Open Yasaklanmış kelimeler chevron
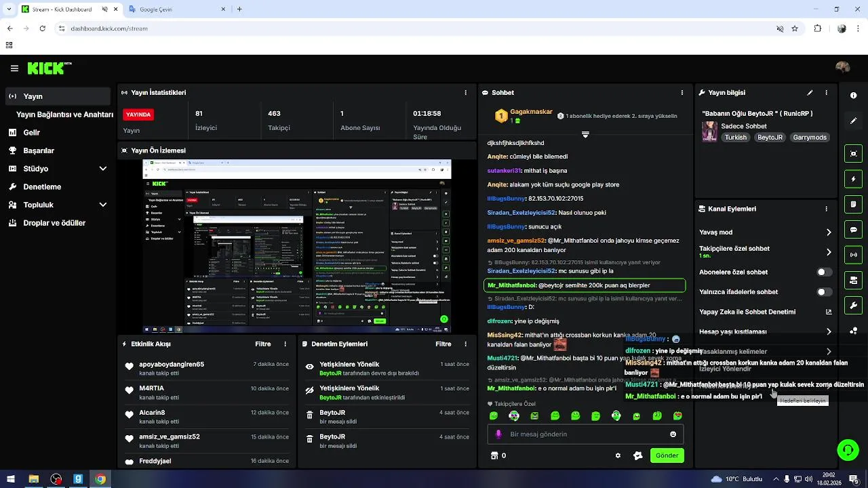 coord(829,352)
